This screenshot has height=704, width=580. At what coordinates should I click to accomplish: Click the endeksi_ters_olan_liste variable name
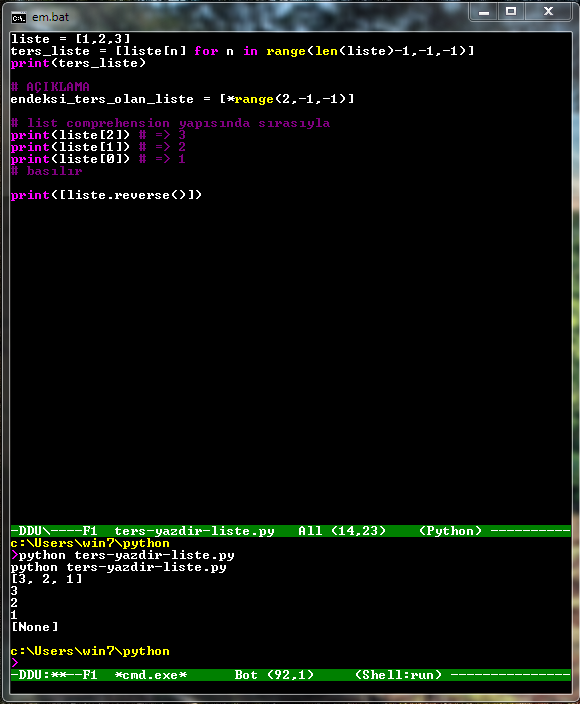pos(102,99)
